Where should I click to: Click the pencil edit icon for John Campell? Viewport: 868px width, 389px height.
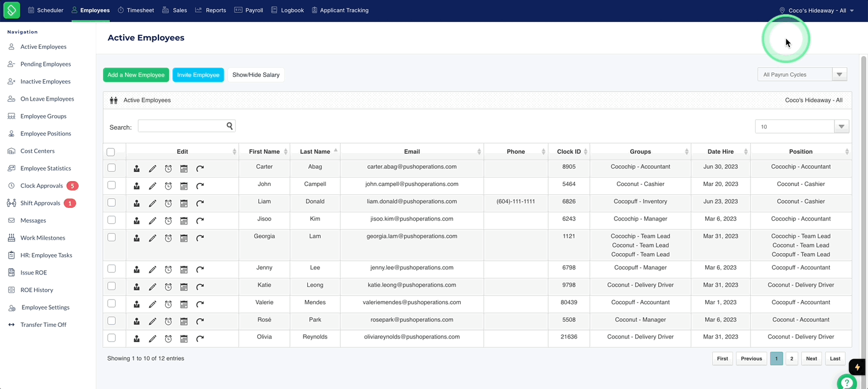[152, 186]
